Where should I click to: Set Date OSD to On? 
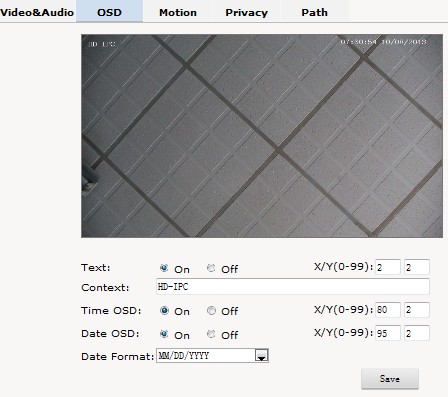164,334
